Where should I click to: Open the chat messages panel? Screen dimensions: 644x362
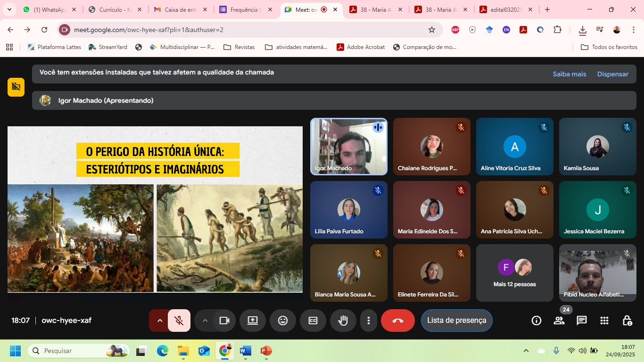coord(582,321)
